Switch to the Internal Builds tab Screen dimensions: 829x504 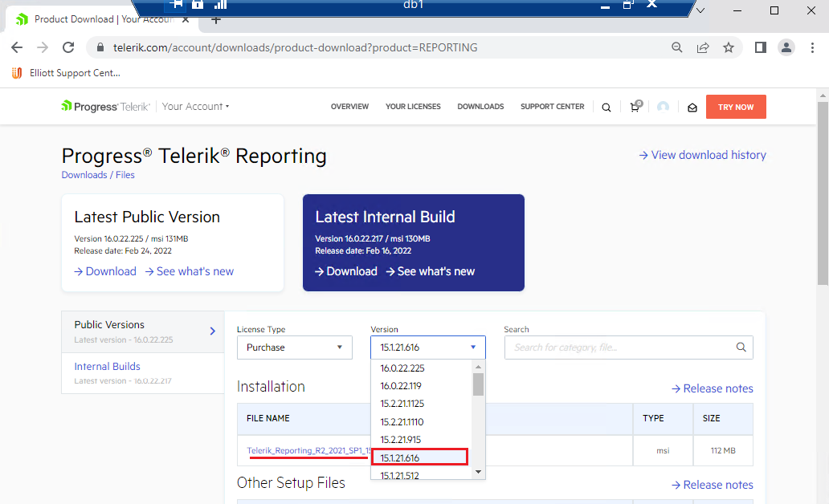(143, 373)
